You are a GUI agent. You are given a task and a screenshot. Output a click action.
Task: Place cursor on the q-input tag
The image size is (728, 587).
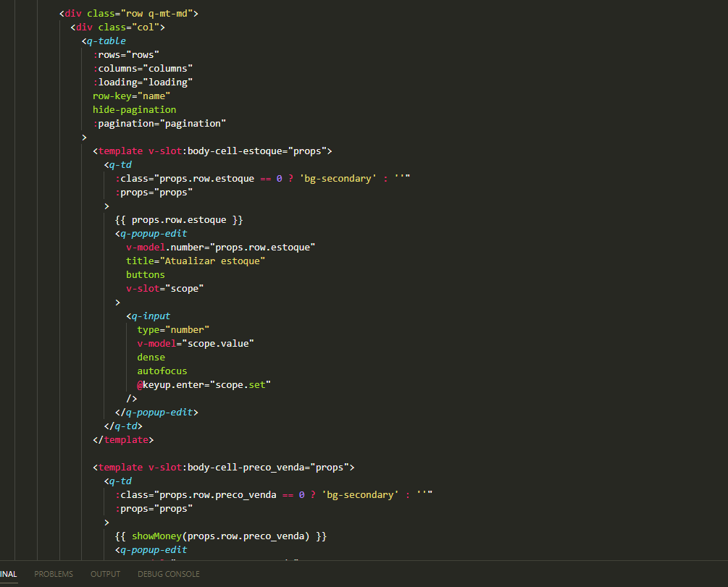[150, 316]
